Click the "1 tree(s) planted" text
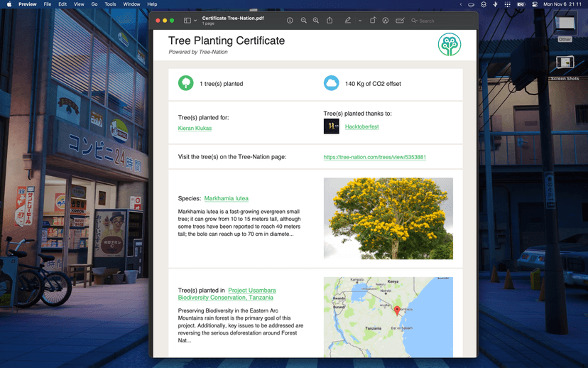Screen dimensions: 588x368 pyautogui.click(x=222, y=84)
